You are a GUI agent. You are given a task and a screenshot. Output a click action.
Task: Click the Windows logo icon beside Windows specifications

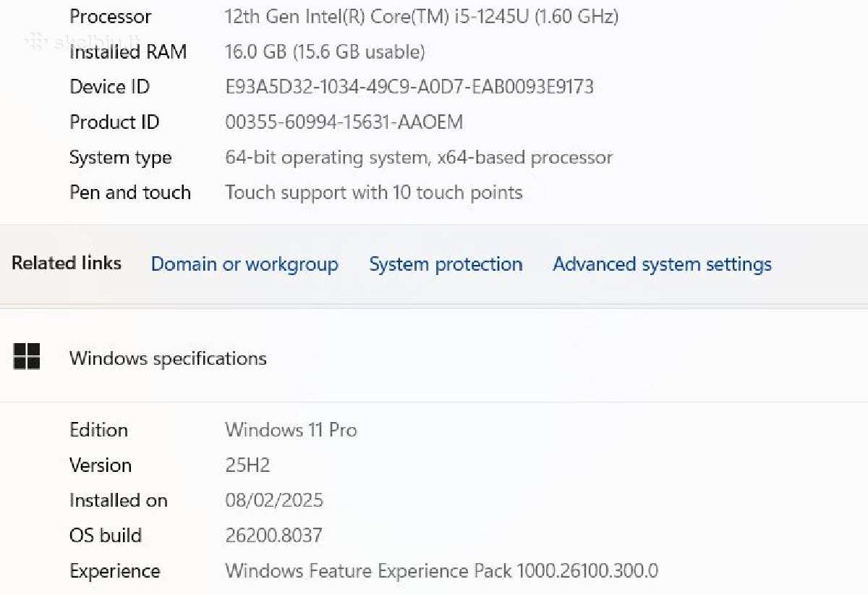[x=27, y=357]
